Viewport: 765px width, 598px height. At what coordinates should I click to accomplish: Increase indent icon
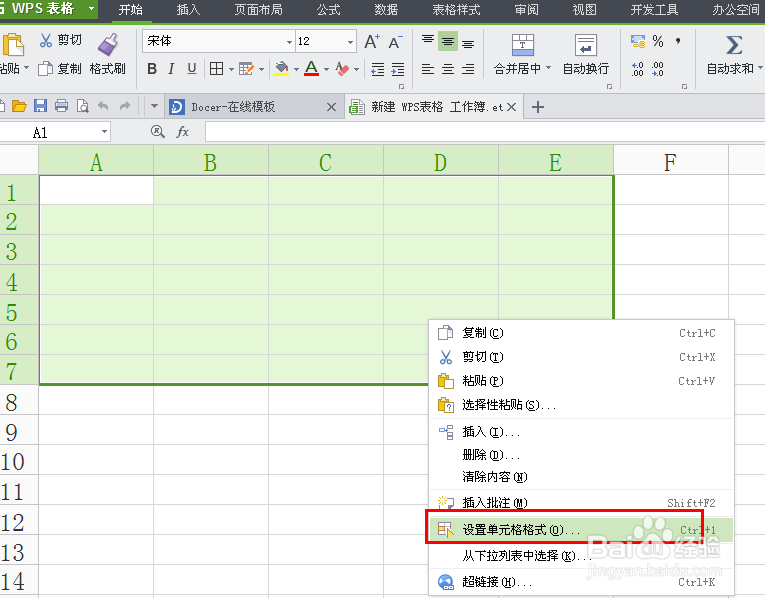pos(398,69)
